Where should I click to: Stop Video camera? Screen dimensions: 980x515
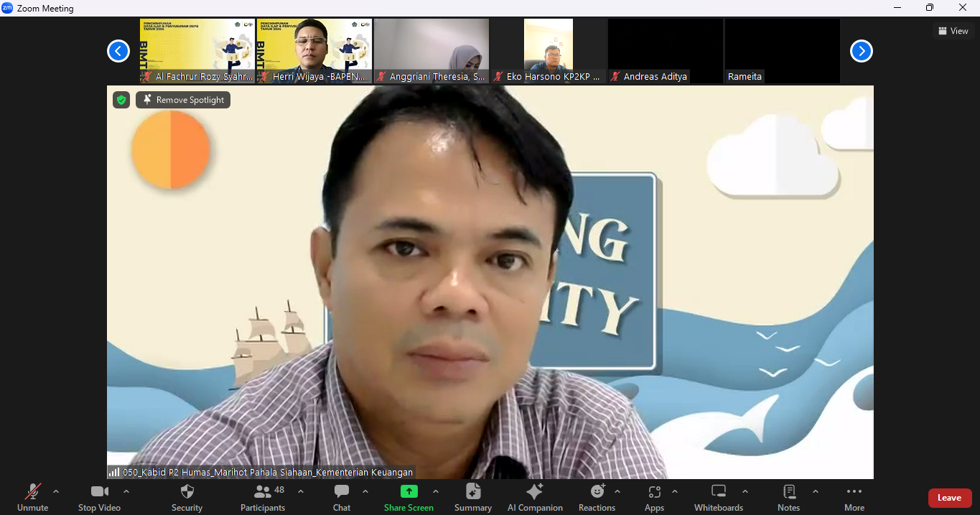pos(99,498)
